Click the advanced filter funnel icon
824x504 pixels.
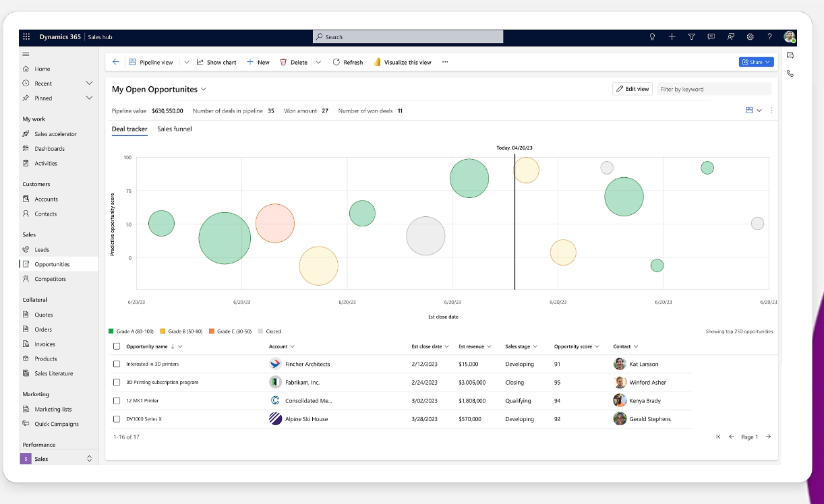(x=691, y=37)
